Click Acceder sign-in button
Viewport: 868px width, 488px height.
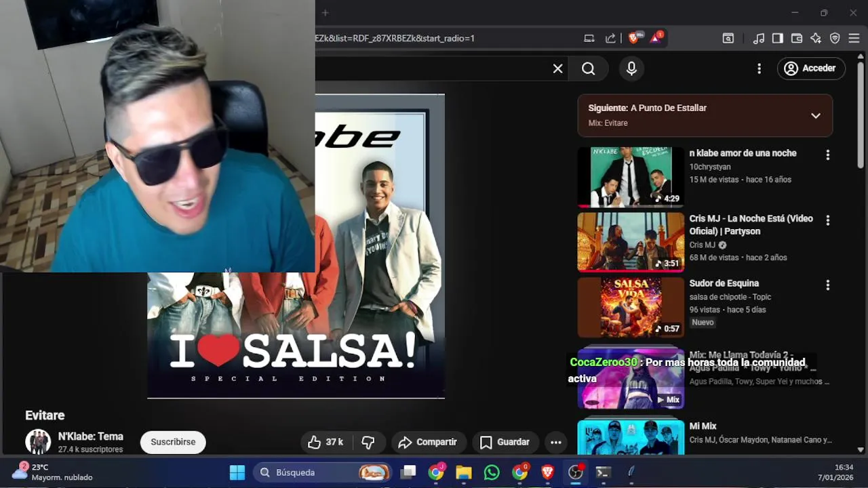pyautogui.click(x=810, y=68)
